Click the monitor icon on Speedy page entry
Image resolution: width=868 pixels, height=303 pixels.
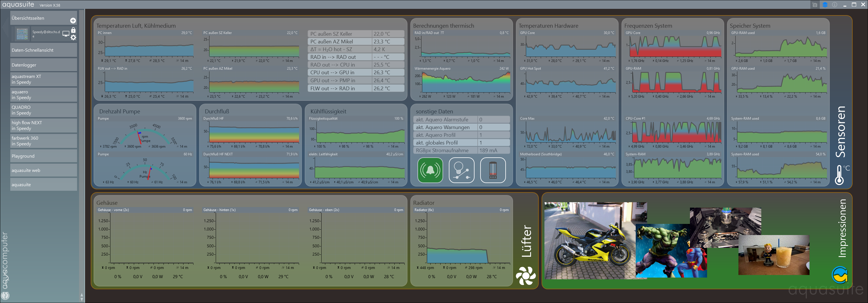[66, 34]
